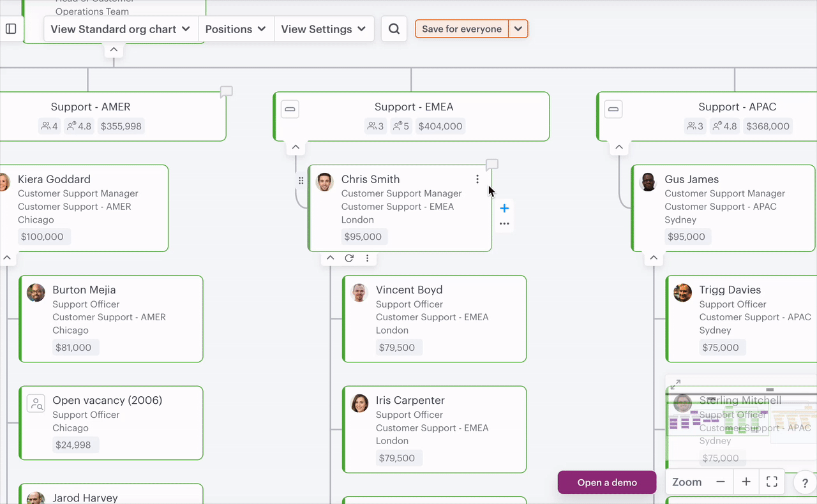Image resolution: width=817 pixels, height=504 pixels.
Task: Toggle the left sidebar panel icon
Action: point(11,29)
